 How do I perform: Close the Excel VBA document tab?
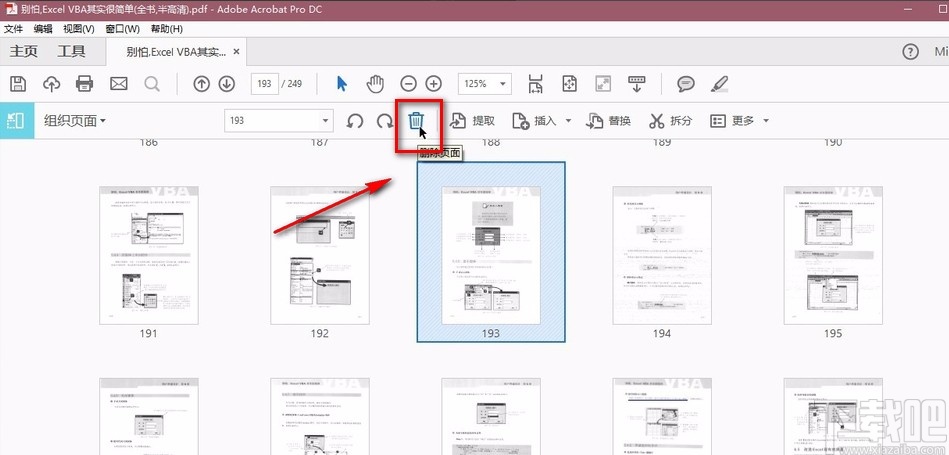(x=237, y=52)
